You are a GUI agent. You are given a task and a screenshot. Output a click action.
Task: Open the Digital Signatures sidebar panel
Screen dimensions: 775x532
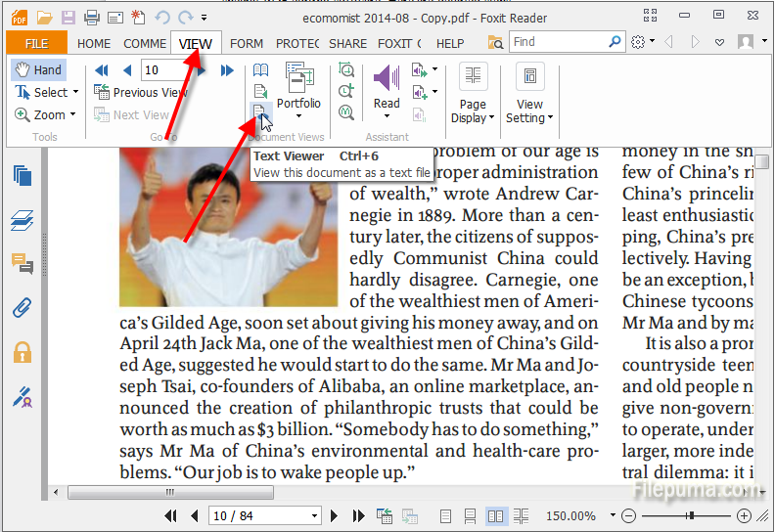[22, 396]
